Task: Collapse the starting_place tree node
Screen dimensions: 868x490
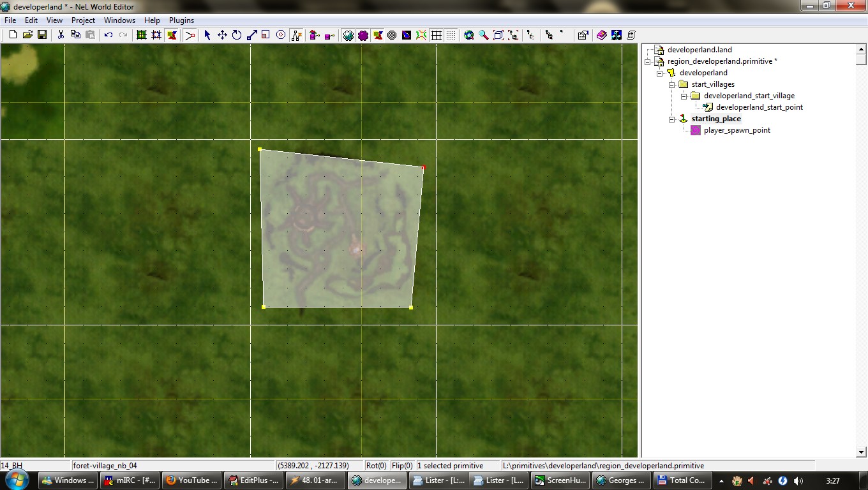Action: pyautogui.click(x=671, y=119)
